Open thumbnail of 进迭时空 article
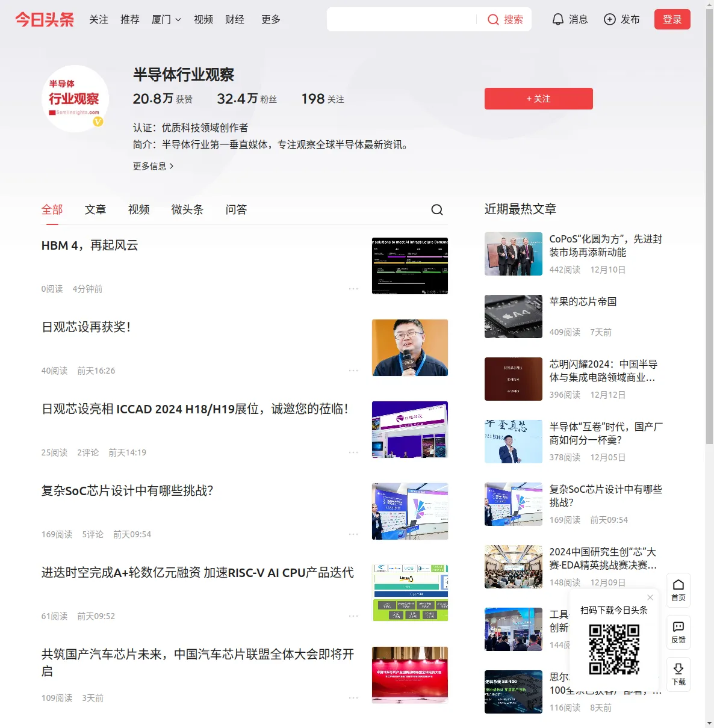 tap(410, 593)
